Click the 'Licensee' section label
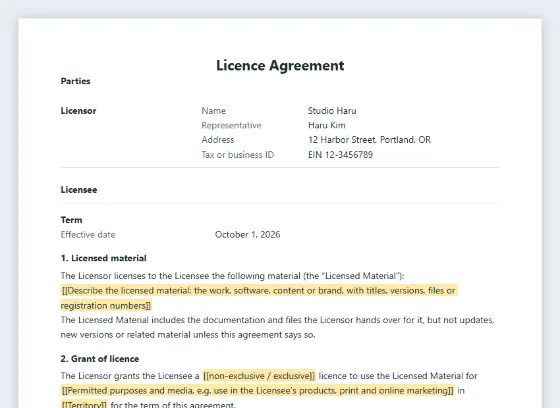Screen dimensions: 560x408 (79, 190)
